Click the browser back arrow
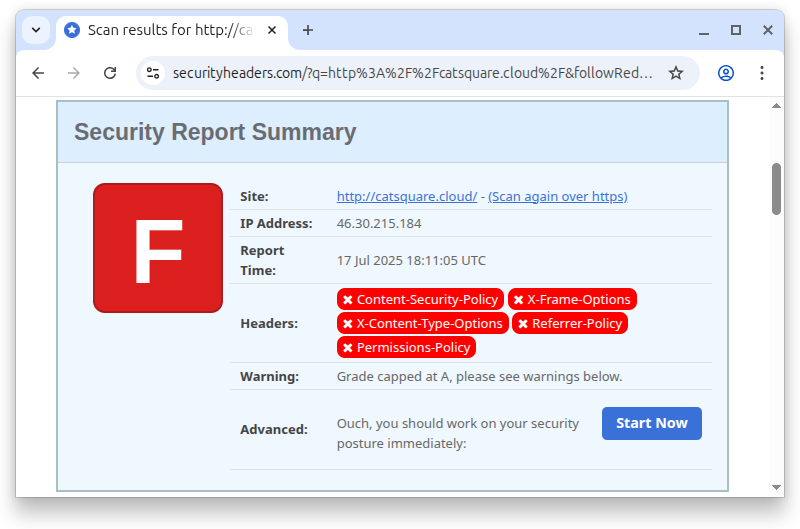Image resolution: width=800 pixels, height=529 pixels. pyautogui.click(x=38, y=73)
